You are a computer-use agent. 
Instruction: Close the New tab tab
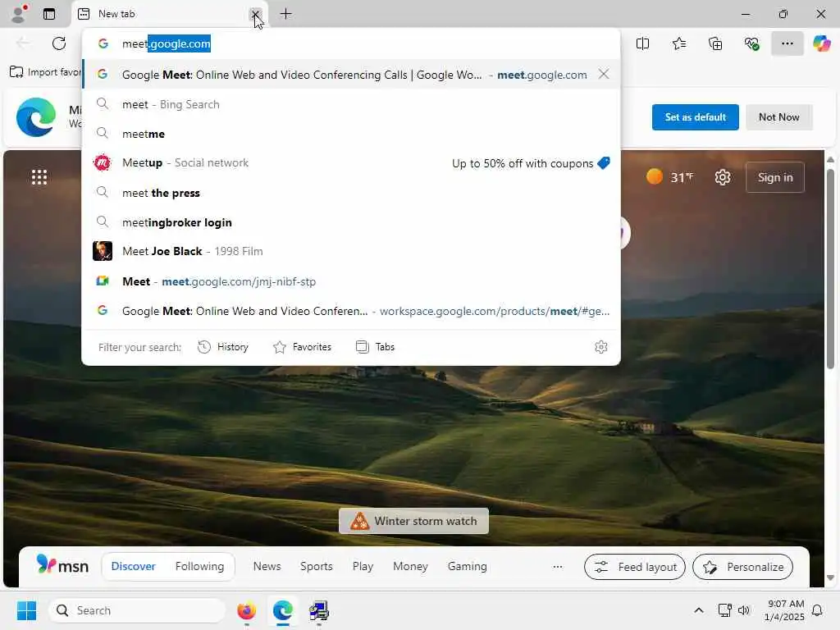(x=256, y=14)
